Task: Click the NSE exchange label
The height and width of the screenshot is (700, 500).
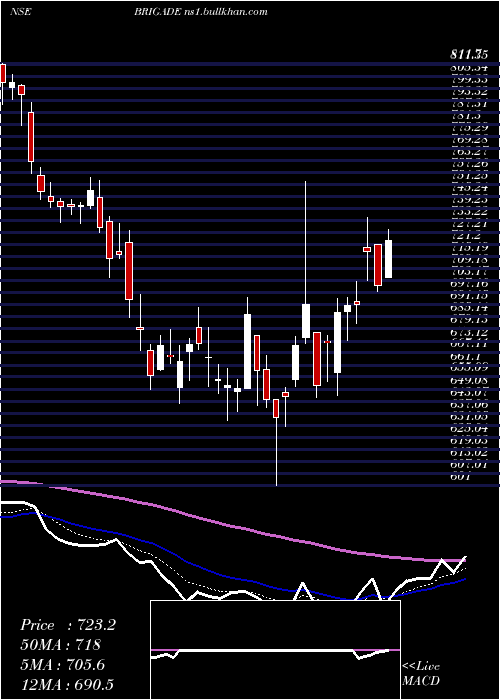Action: [x=21, y=12]
